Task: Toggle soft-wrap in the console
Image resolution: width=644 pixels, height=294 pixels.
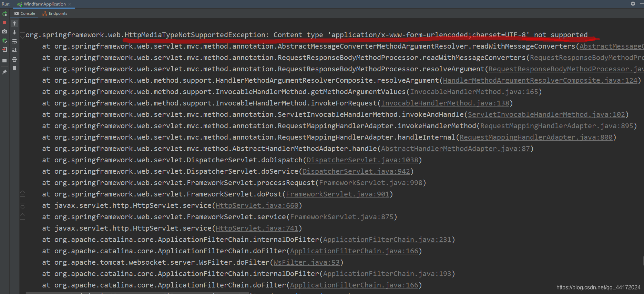Action: [x=14, y=41]
